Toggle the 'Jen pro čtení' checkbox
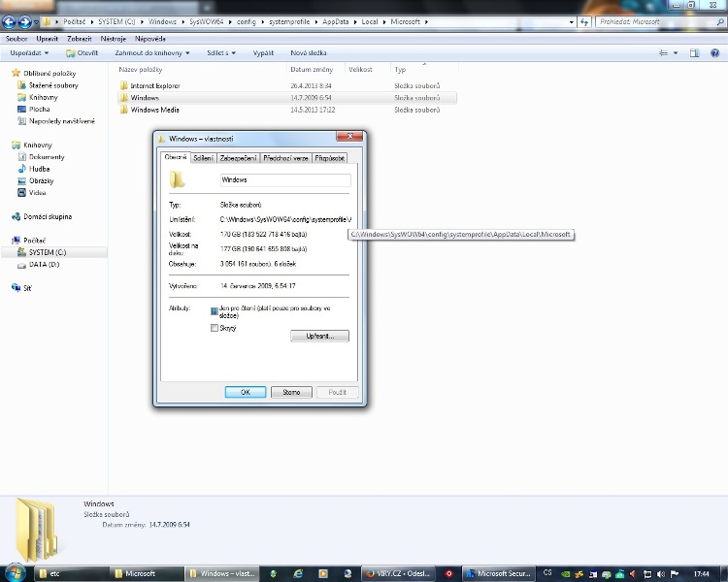Image resolution: width=728 pixels, height=582 pixels. point(215,311)
